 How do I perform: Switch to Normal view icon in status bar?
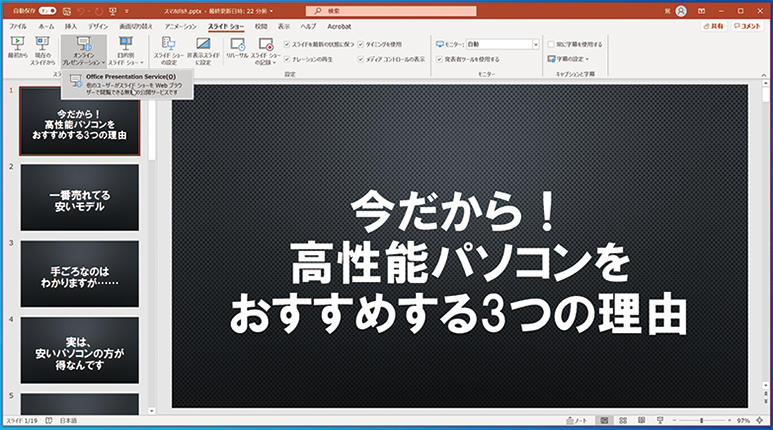tap(604, 421)
